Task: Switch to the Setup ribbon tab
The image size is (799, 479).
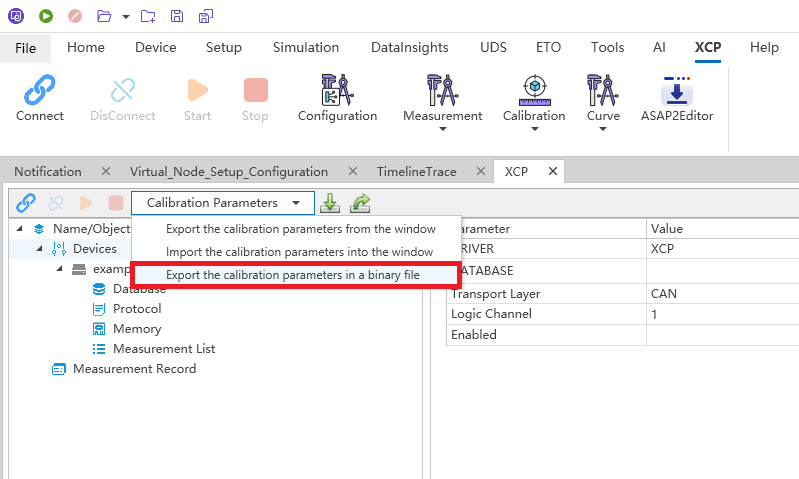Action: (224, 47)
